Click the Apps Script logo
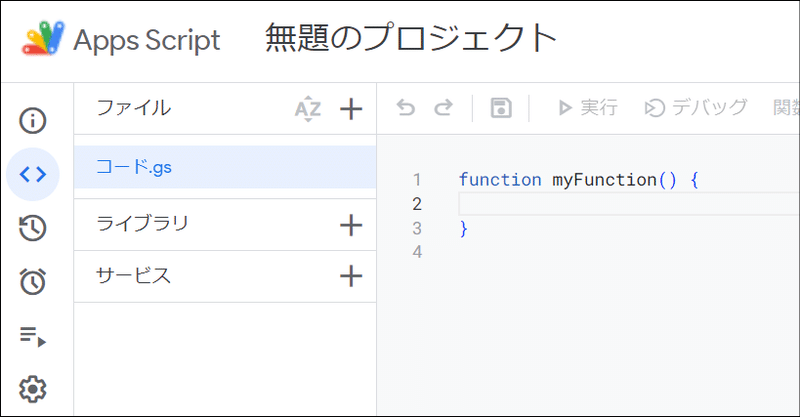The image size is (800, 417). 44,39
